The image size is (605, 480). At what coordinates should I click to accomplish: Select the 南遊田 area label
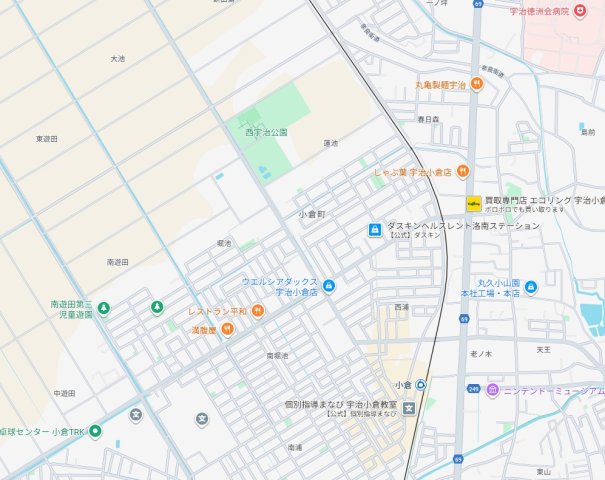coord(118,262)
